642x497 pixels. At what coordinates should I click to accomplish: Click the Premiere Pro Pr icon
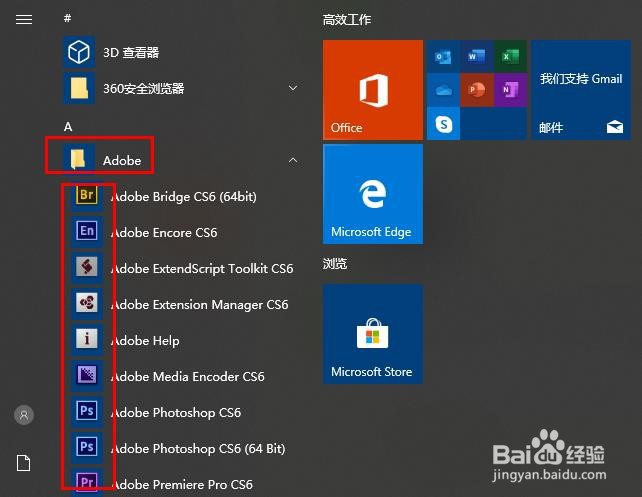87,482
